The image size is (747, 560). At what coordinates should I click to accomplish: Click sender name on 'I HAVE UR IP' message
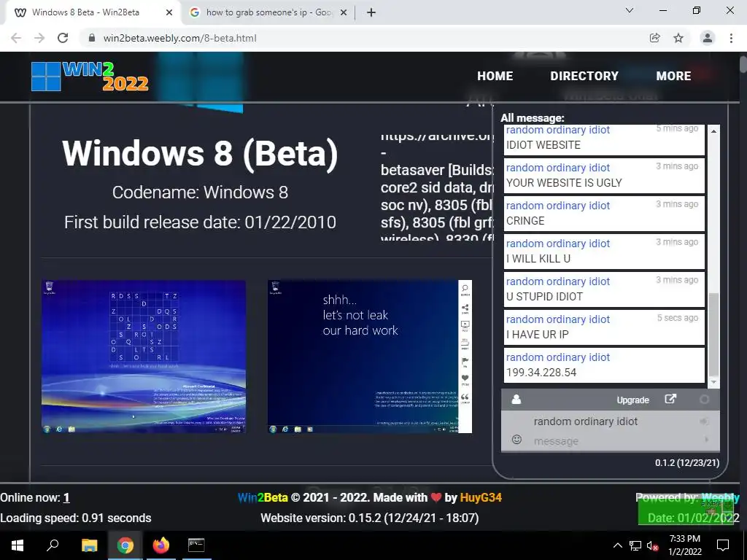[558, 319]
